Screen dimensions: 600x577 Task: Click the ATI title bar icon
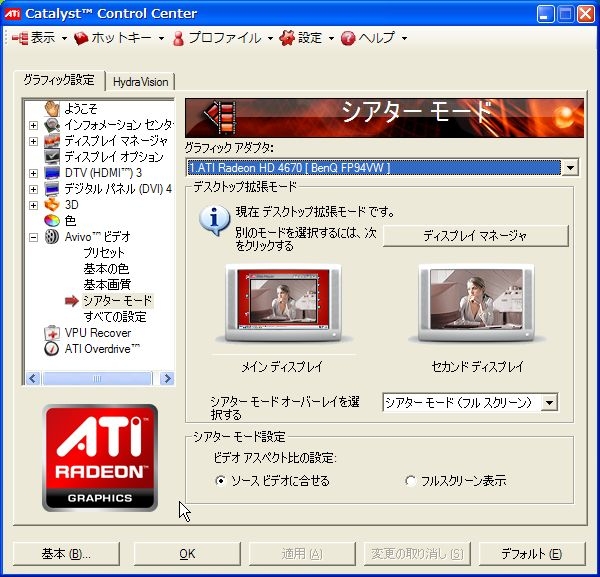tap(12, 14)
